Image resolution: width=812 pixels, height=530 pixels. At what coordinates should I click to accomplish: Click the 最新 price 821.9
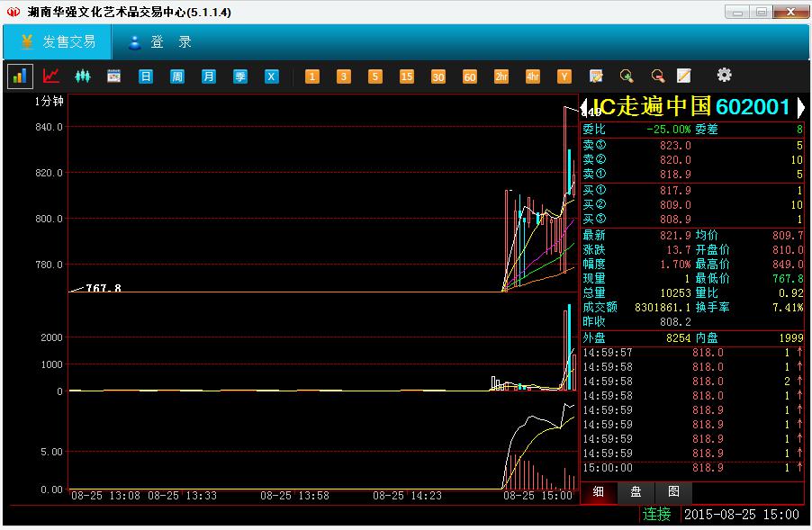pyautogui.click(x=675, y=236)
